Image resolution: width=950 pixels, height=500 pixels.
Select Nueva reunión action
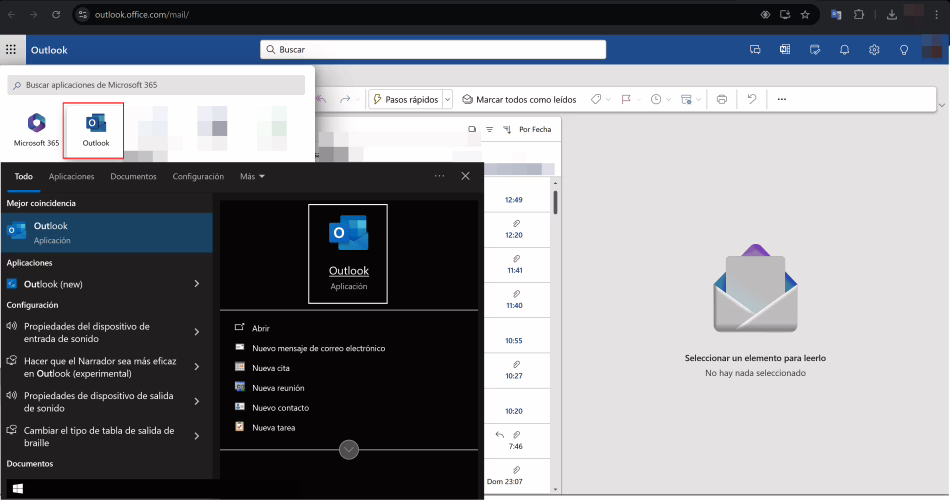(278, 388)
